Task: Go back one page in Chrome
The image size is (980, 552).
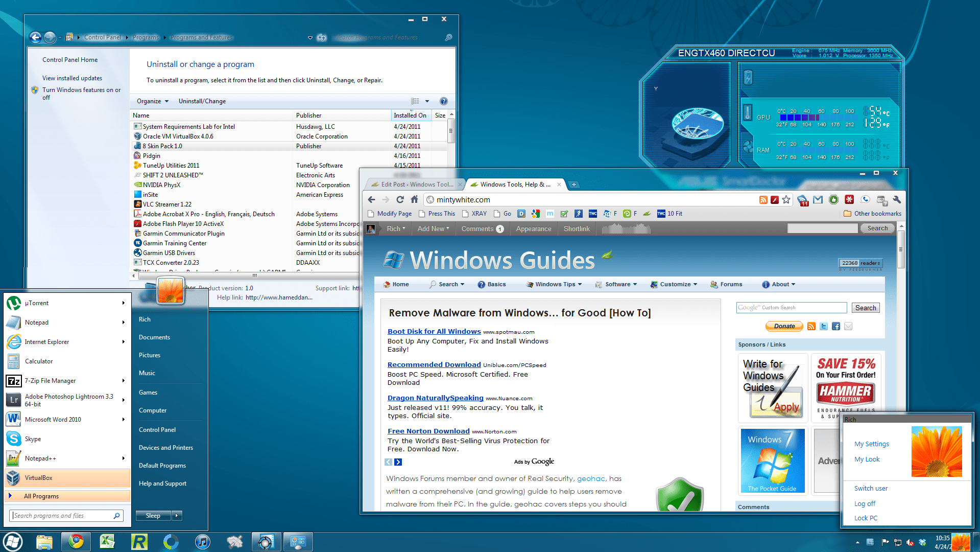Action: [371, 199]
